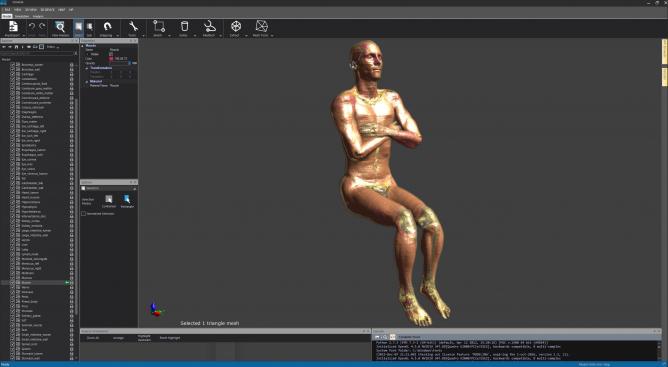The height and width of the screenshot is (367, 668).
Task: Expand the Sketch dropdown arrow
Action: click(x=169, y=36)
